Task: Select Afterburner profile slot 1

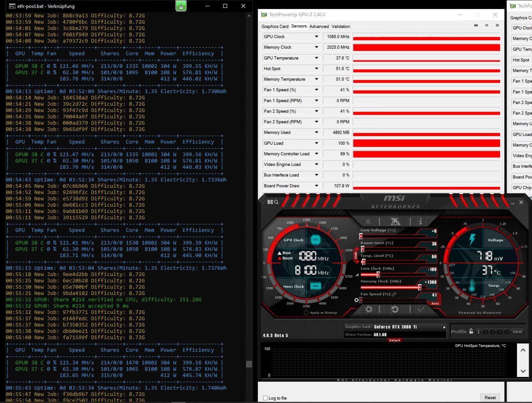Action: click(478, 332)
